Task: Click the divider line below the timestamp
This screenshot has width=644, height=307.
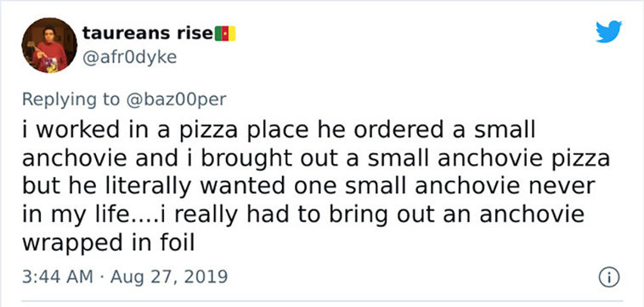Action: tap(322, 301)
